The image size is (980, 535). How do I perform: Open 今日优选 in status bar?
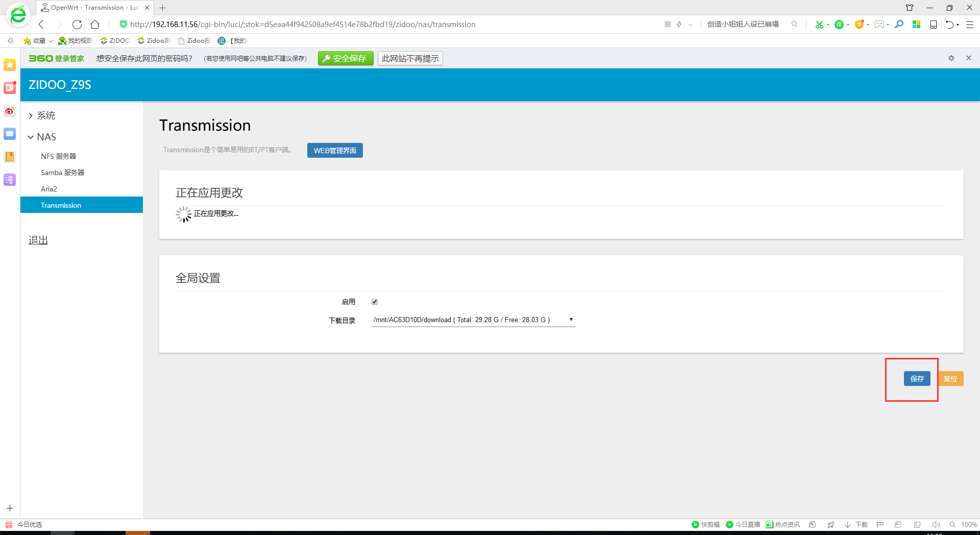pos(24,524)
